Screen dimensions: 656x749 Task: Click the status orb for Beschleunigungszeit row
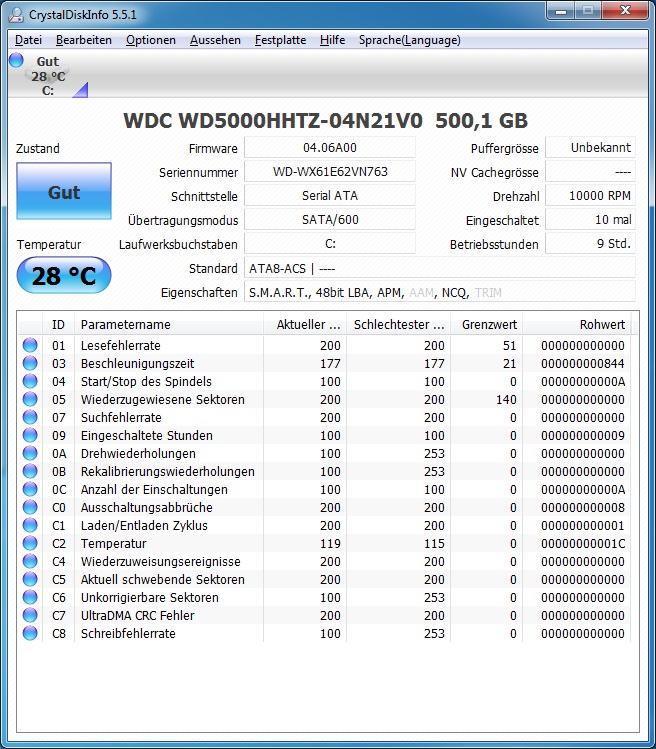pos(30,363)
